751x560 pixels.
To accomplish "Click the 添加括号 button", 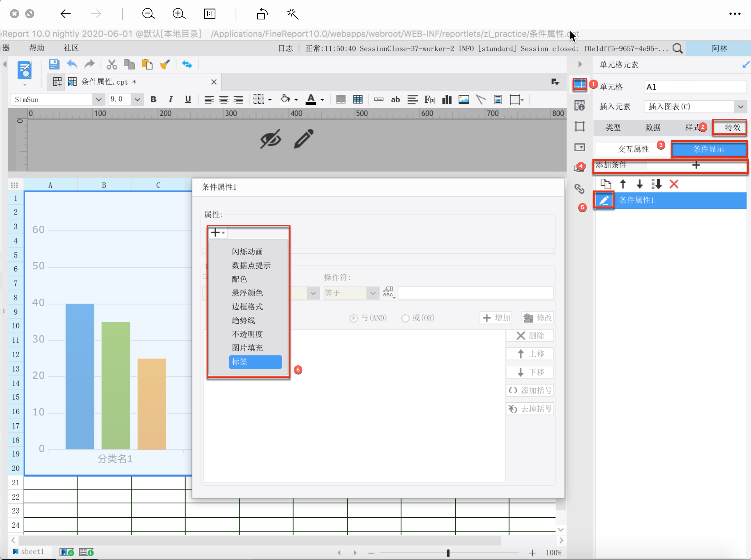I will pyautogui.click(x=530, y=390).
